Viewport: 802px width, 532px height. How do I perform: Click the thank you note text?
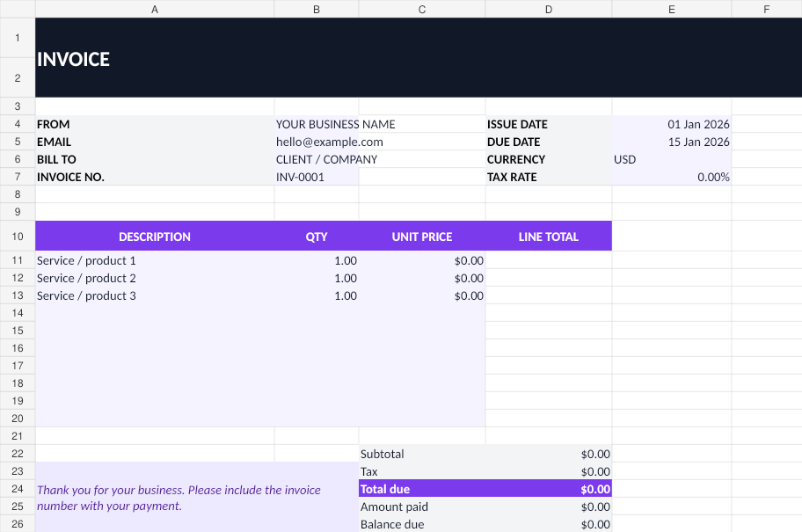point(179,498)
